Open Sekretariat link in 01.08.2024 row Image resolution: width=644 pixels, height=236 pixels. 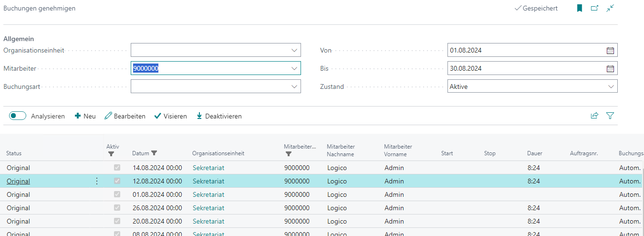pos(208,194)
